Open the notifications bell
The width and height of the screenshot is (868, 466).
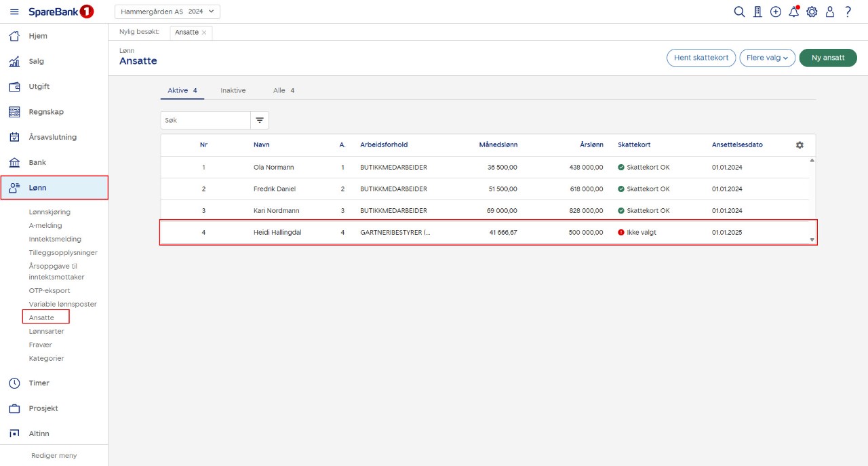coord(793,12)
